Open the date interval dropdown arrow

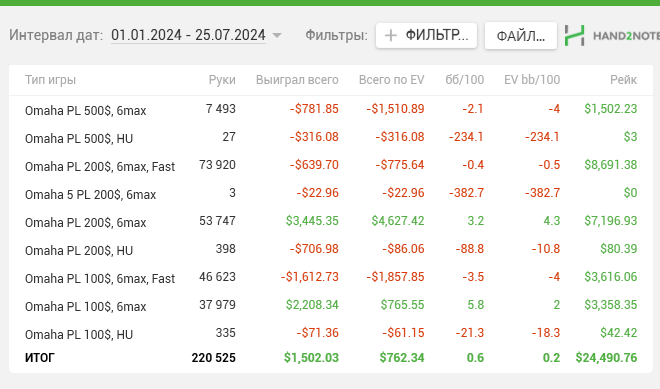[x=277, y=35]
